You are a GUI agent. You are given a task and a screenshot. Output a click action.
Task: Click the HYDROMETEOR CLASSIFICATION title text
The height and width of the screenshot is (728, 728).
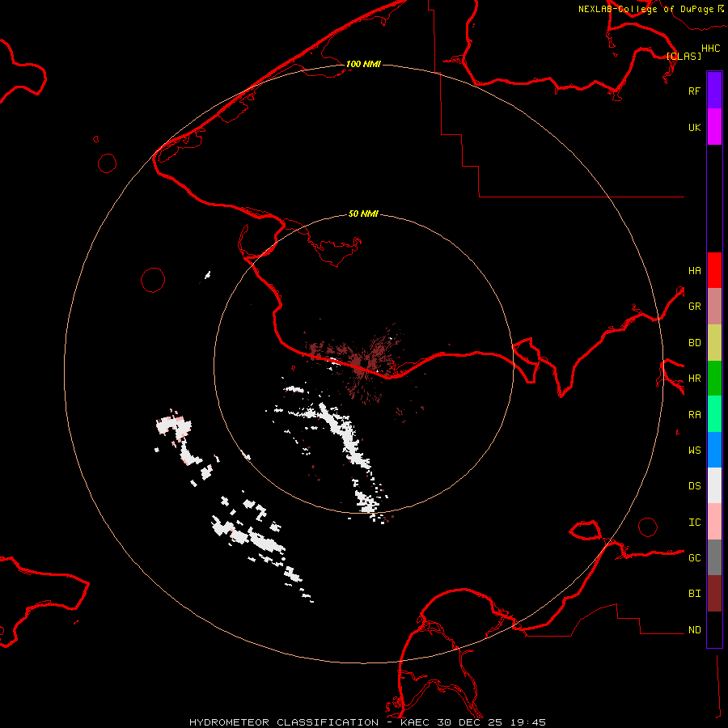[283, 722]
